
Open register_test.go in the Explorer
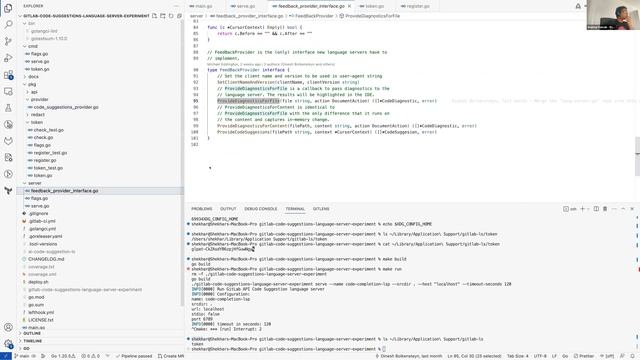pos(50,153)
